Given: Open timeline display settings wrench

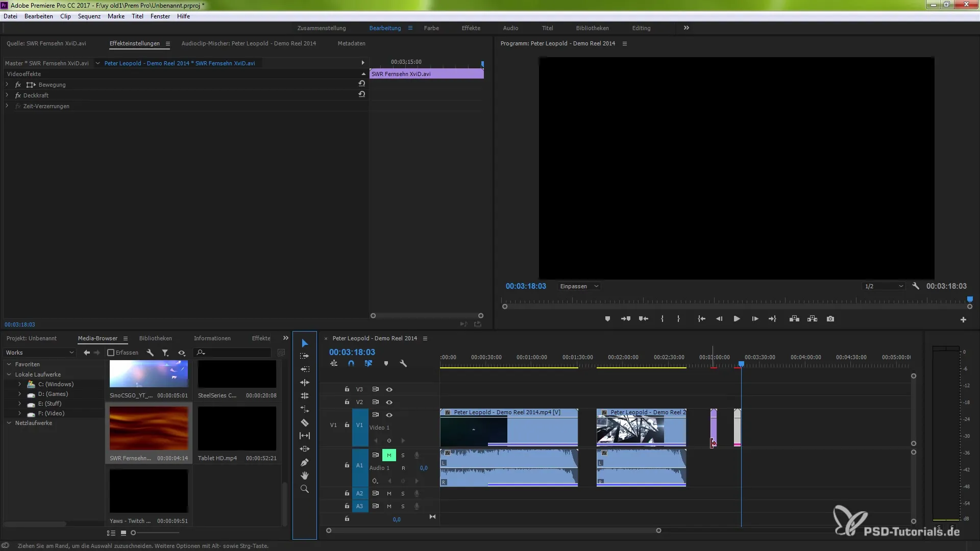Looking at the screenshot, I should tap(403, 364).
